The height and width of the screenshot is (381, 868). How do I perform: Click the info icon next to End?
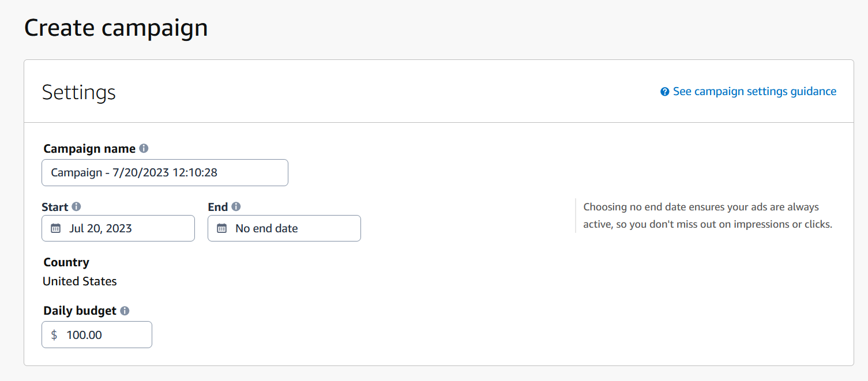[236, 206]
